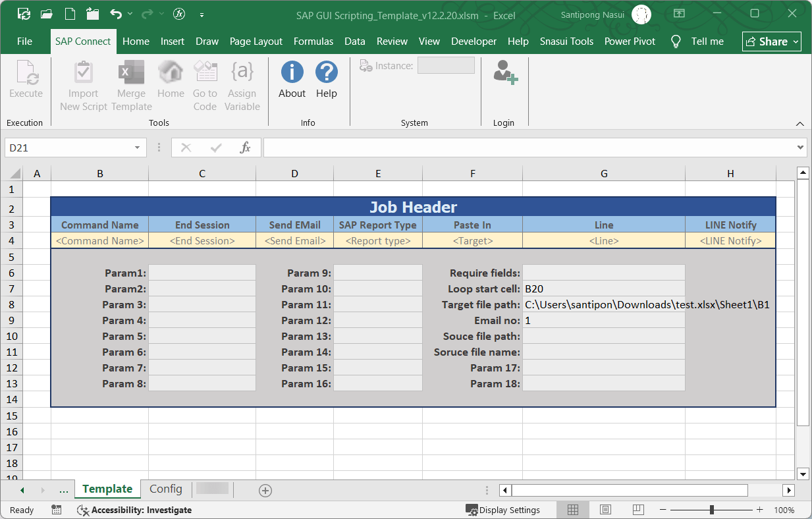Switch to the Home ribbon tab
This screenshot has height=519, width=812.
pyautogui.click(x=136, y=41)
